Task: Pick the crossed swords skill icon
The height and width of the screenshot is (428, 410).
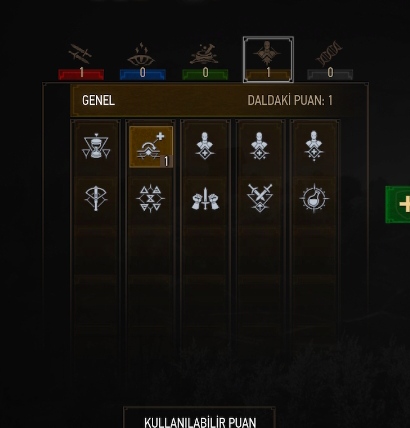Action: coord(260,198)
